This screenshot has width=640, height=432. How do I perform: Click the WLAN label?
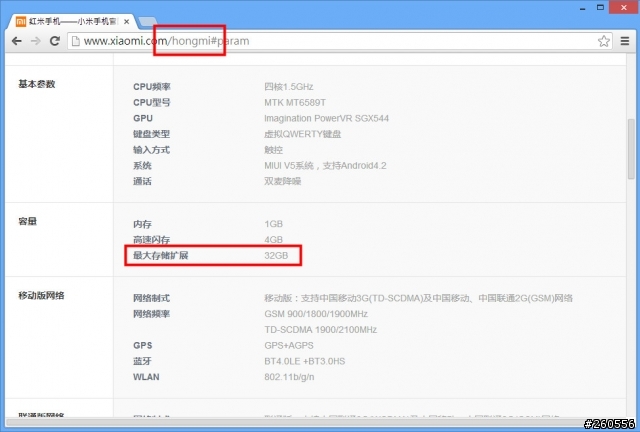point(146,377)
